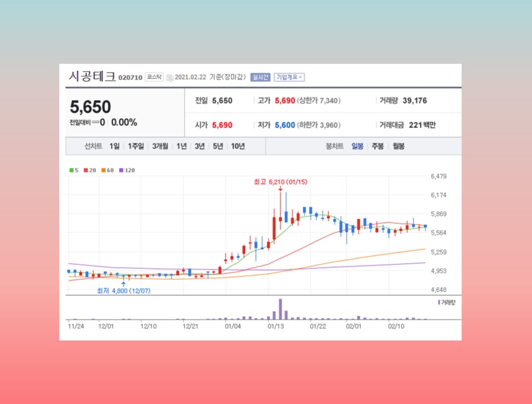This screenshot has width=532, height=404.
Task: Switch to the 주봉 candlestick chart
Action: 377,146
